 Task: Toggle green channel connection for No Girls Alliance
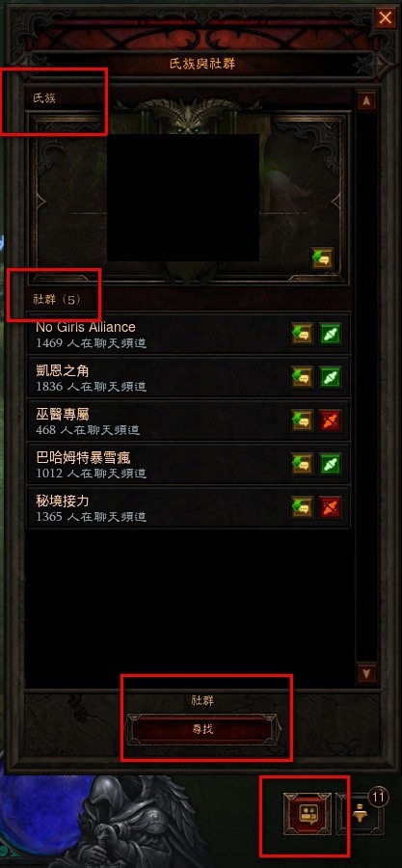(331, 334)
